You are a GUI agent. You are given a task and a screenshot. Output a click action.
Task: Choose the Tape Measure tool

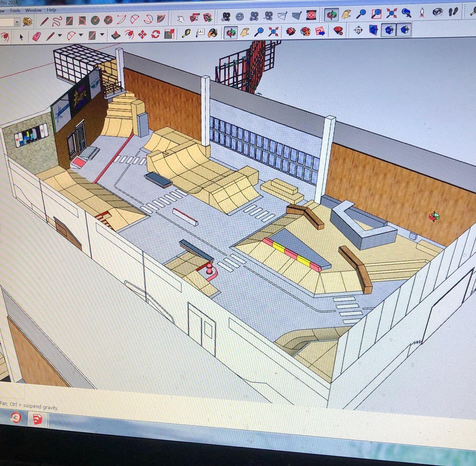(186, 34)
